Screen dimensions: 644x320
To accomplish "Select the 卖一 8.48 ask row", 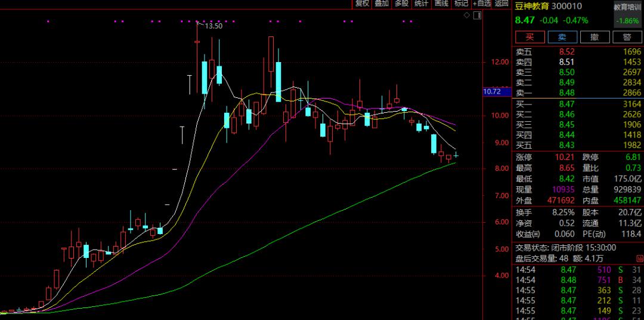I will pyautogui.click(x=578, y=93).
